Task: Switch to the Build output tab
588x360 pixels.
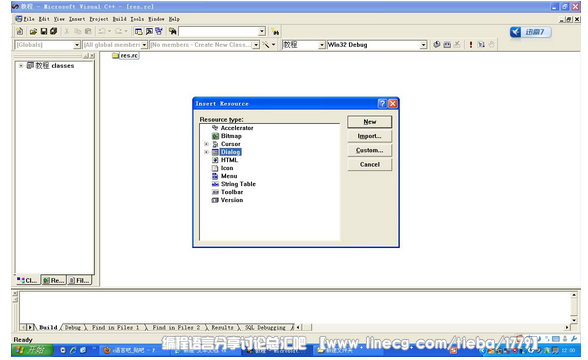Action: 48,327
